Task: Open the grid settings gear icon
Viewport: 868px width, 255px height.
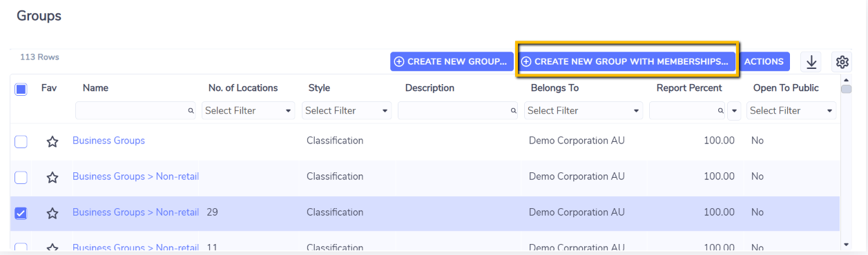Action: (842, 62)
